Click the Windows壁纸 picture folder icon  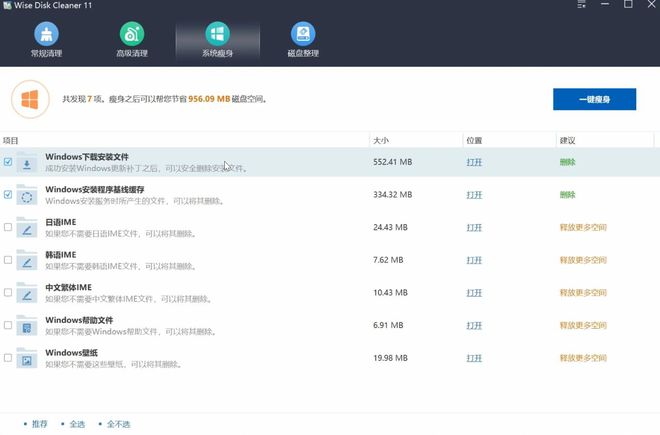27,358
